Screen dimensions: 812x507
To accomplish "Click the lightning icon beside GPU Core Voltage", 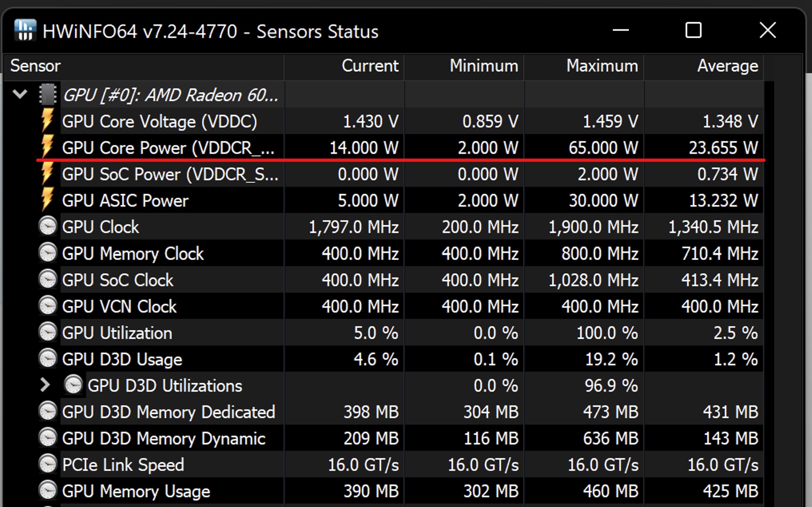I will pos(47,121).
